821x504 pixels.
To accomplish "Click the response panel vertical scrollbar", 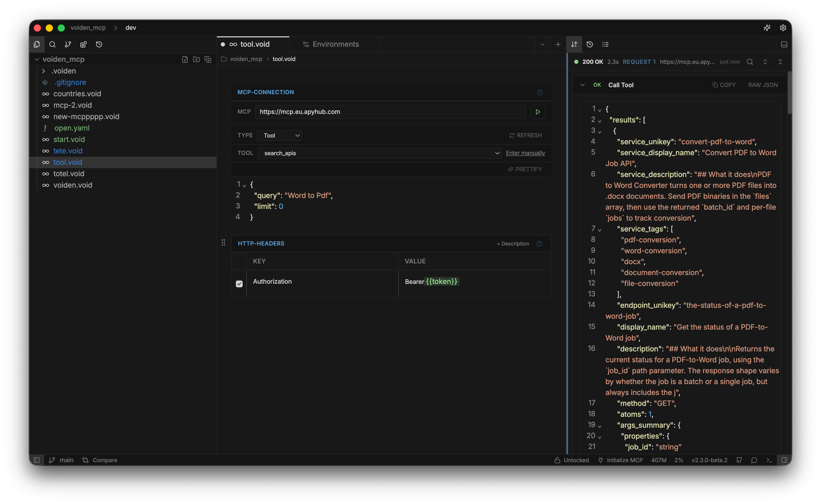I will [x=789, y=93].
